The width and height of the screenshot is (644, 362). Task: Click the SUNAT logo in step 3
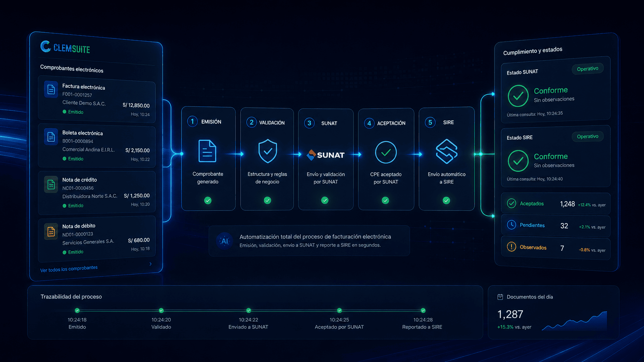pyautogui.click(x=325, y=155)
